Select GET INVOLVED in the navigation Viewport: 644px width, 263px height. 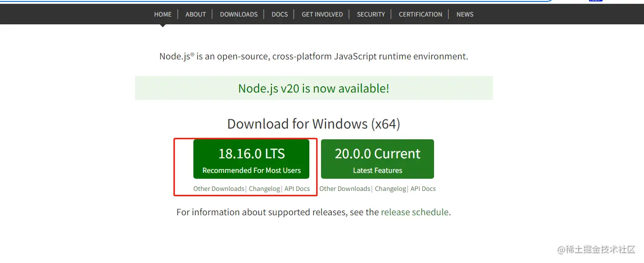click(322, 14)
